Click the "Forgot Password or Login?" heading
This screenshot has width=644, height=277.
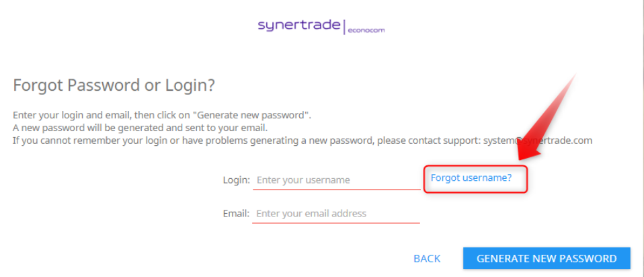114,85
